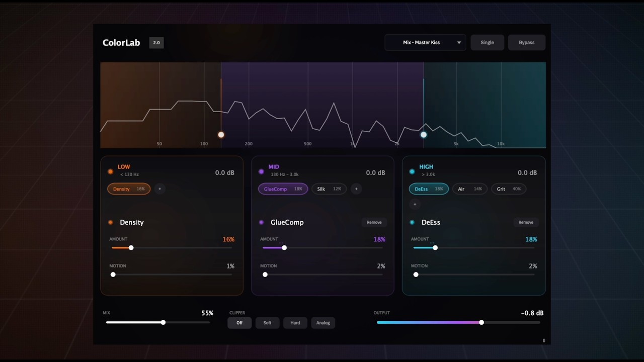Click the HIGH band 0.0 dB gain value
This screenshot has height=362, width=644.
tap(527, 172)
